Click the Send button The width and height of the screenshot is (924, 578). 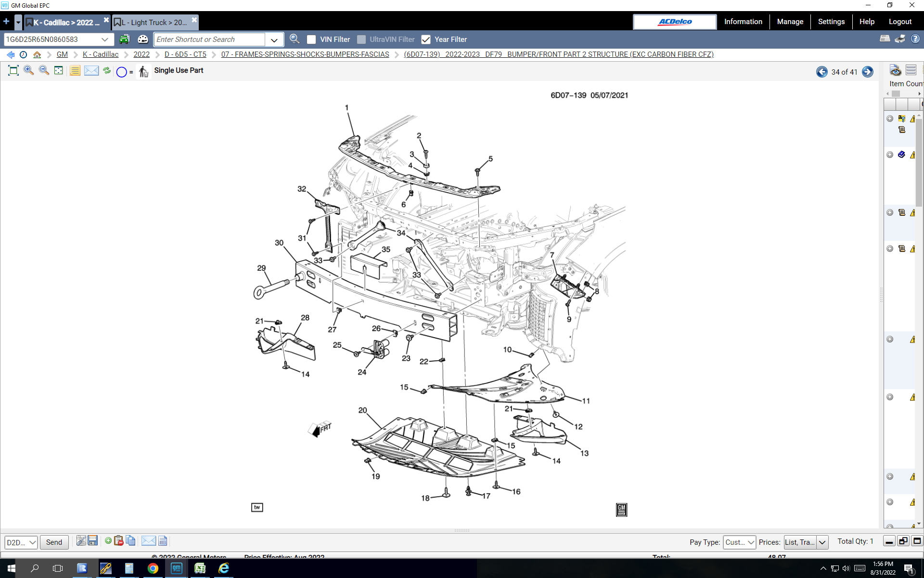click(x=54, y=542)
